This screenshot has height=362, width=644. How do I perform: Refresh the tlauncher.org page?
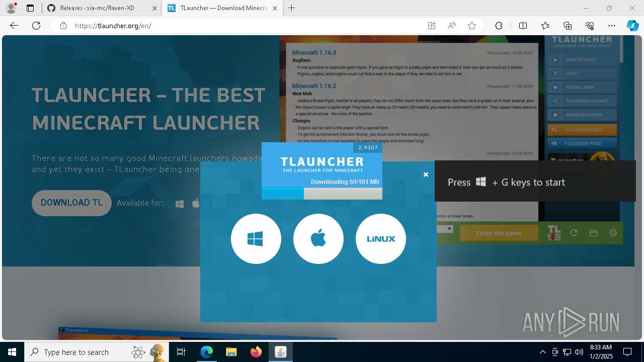click(36, 26)
